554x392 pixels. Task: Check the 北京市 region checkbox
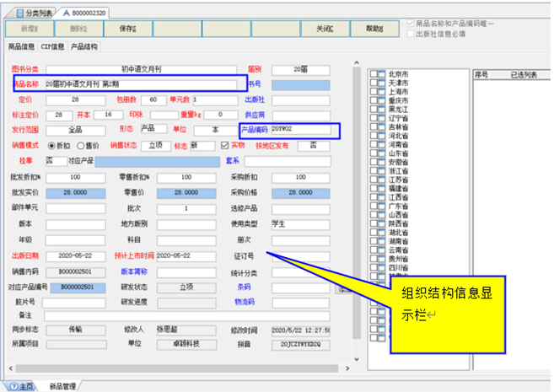[374, 73]
